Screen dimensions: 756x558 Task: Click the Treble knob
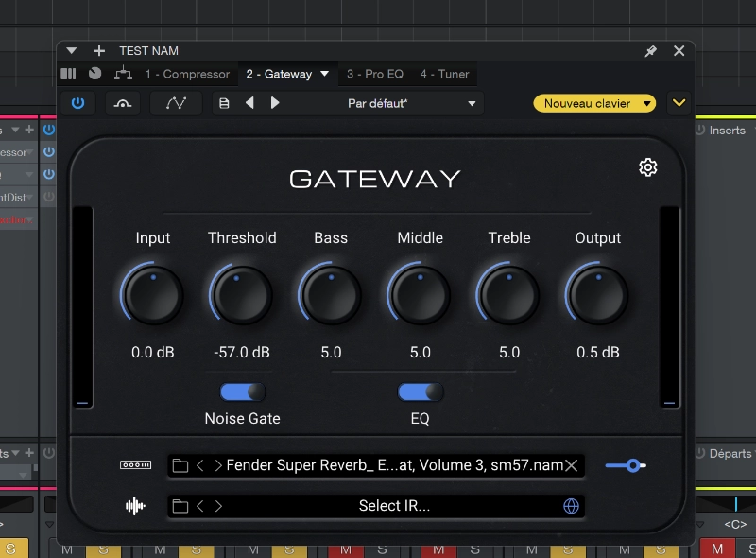(x=509, y=294)
